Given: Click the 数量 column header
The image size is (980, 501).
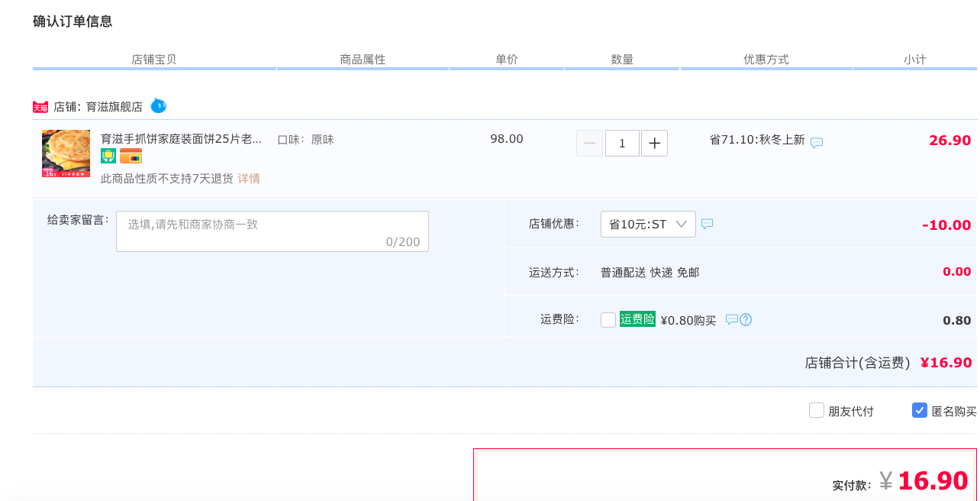Looking at the screenshot, I should (x=622, y=59).
